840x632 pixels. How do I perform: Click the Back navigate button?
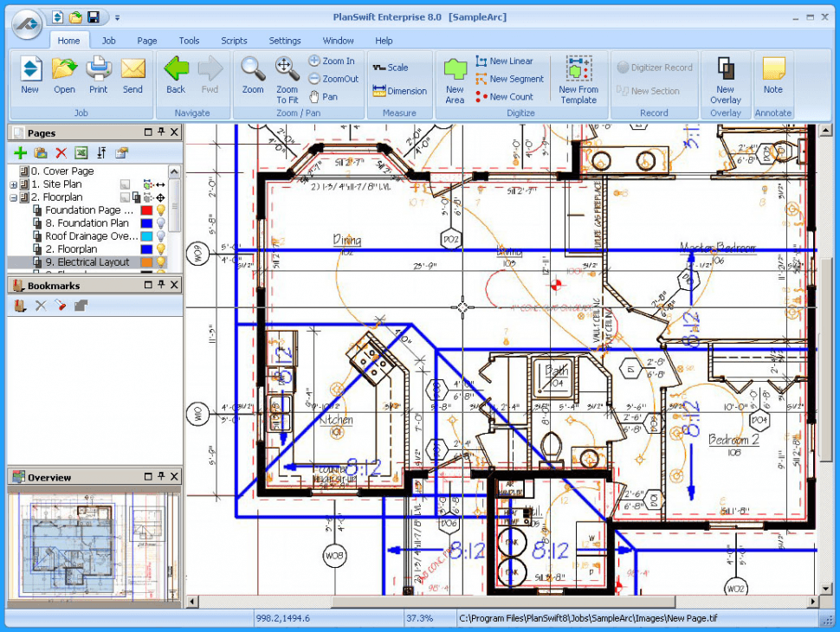coord(176,75)
